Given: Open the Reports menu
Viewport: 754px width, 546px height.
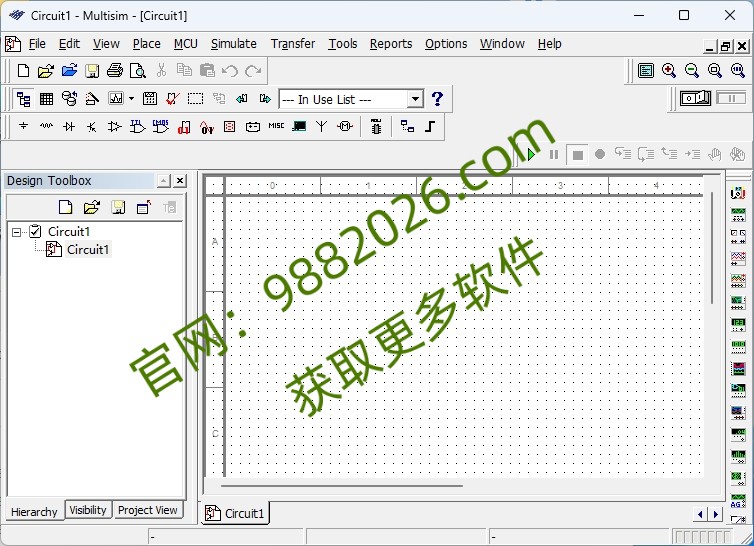Looking at the screenshot, I should (391, 44).
